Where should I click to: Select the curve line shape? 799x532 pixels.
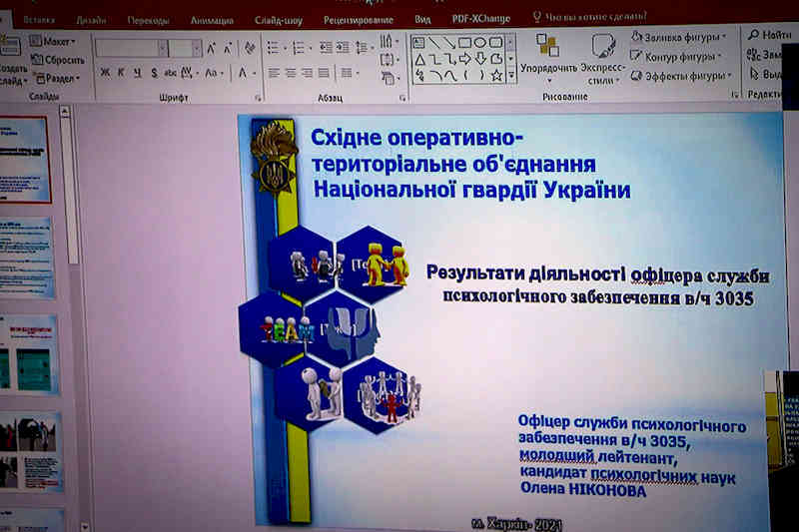coord(450,76)
